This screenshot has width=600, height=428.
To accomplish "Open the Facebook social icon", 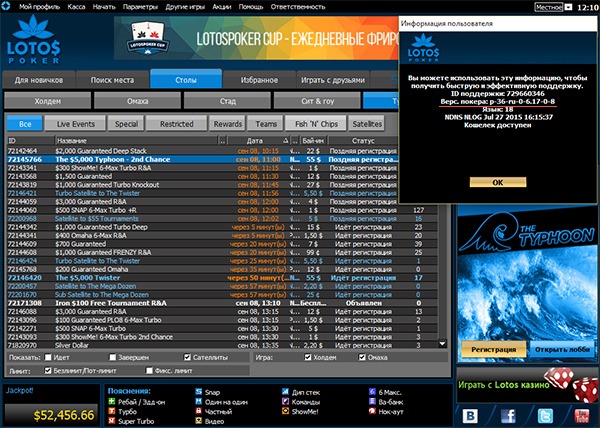I will coord(508,416).
